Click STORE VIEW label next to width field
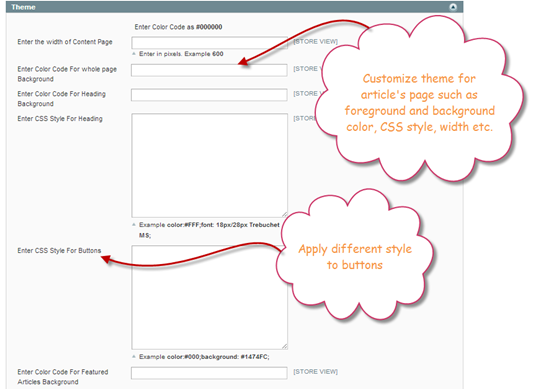560x389 pixels. (315, 41)
